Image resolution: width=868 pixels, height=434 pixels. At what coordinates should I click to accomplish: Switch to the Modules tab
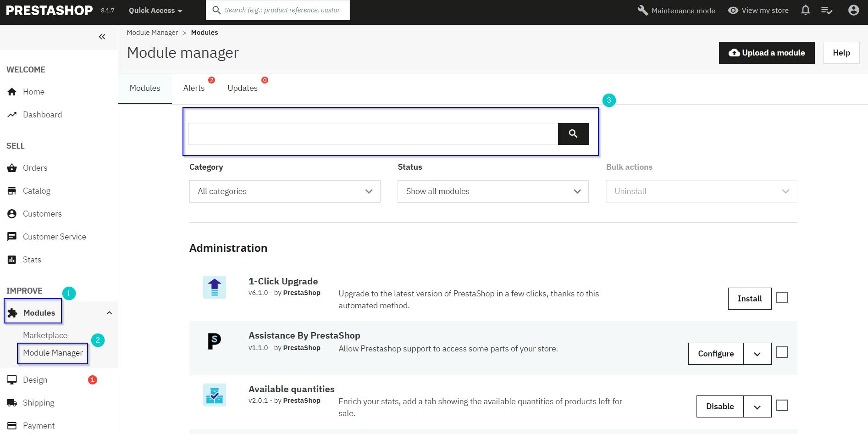(x=145, y=88)
